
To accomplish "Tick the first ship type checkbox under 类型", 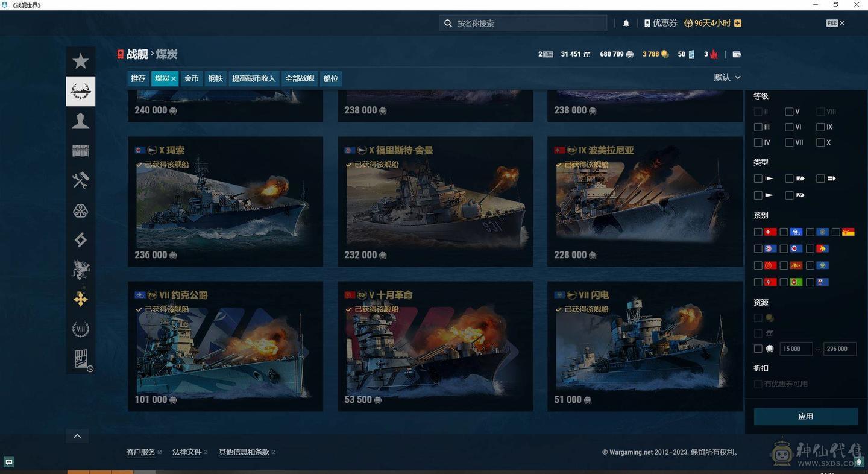I will click(x=758, y=179).
